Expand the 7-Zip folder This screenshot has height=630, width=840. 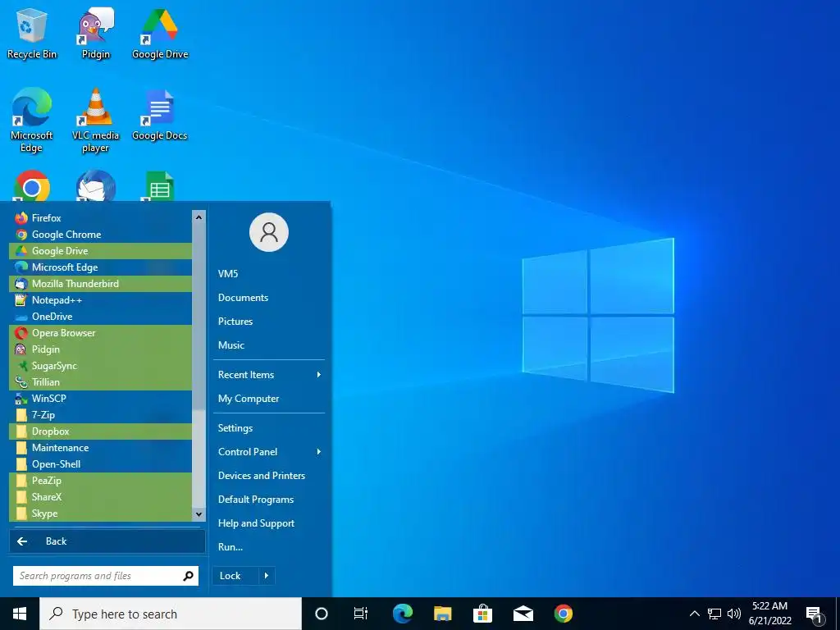tap(100, 415)
